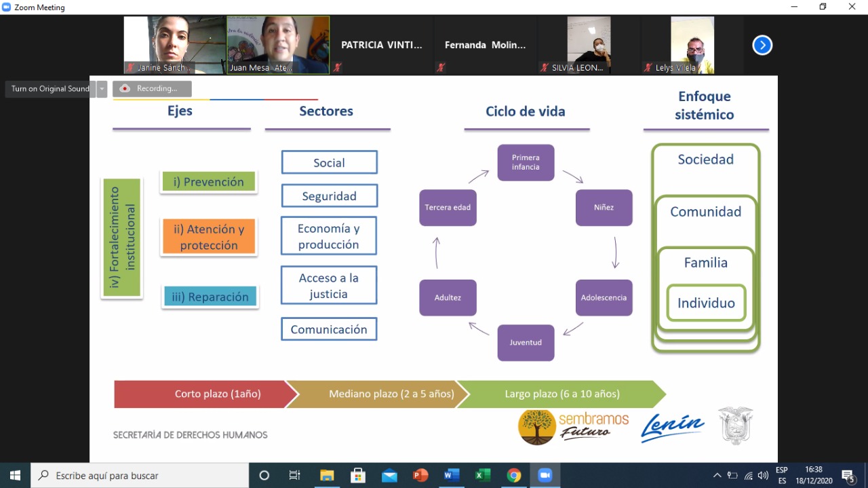Click the Social sector box

click(x=329, y=162)
